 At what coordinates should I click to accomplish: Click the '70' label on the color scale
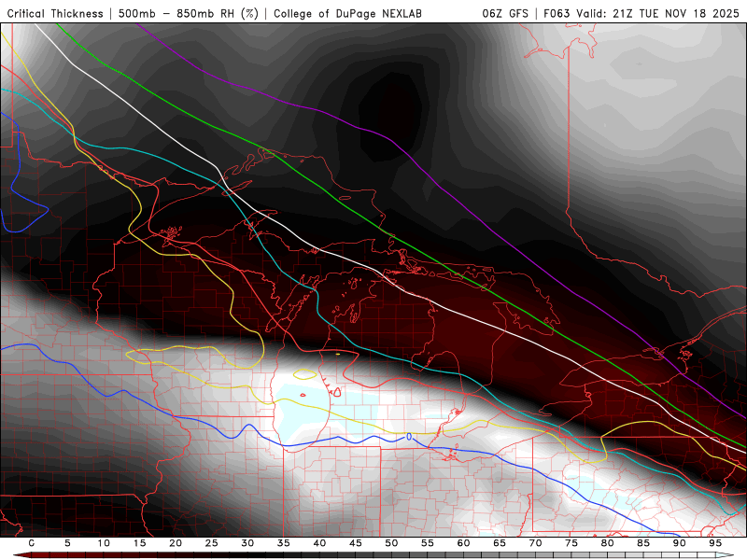click(535, 543)
